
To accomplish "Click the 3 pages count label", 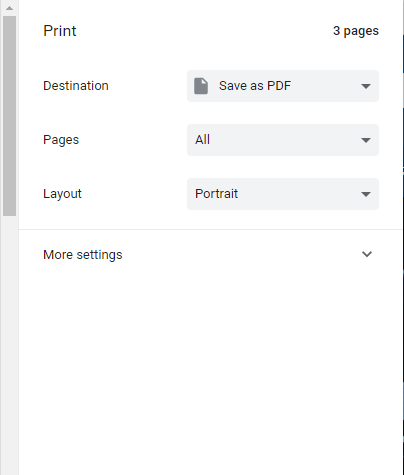I will click(x=356, y=31).
